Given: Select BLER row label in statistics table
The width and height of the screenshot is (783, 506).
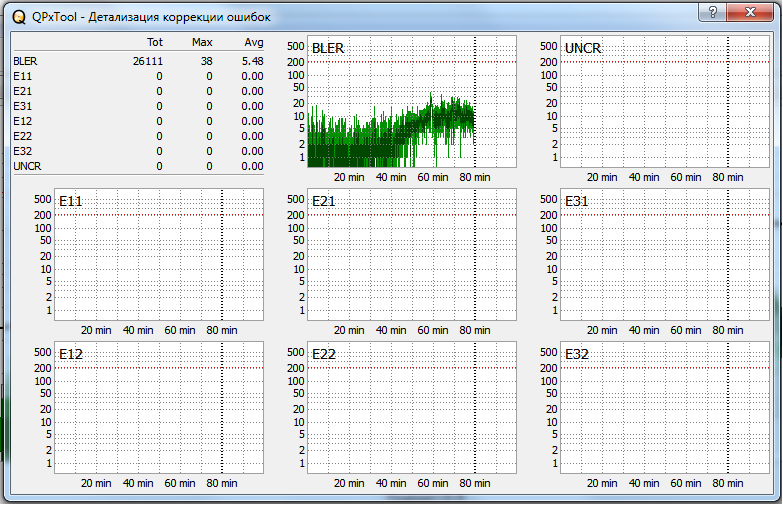Looking at the screenshot, I should pyautogui.click(x=25, y=61).
